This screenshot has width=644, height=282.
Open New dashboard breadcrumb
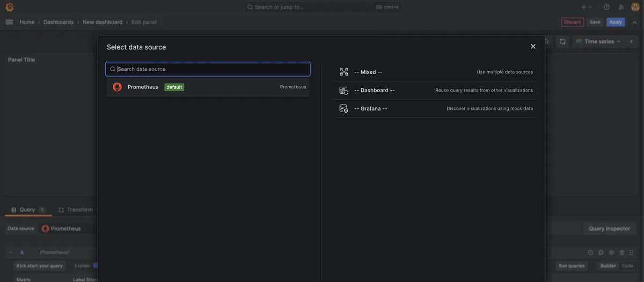pos(103,22)
